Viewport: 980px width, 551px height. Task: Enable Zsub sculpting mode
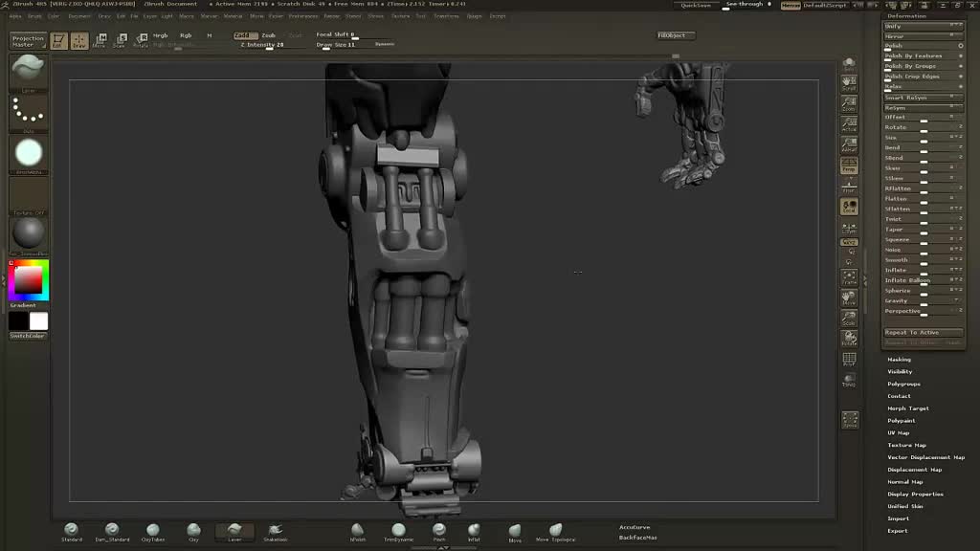click(x=269, y=35)
